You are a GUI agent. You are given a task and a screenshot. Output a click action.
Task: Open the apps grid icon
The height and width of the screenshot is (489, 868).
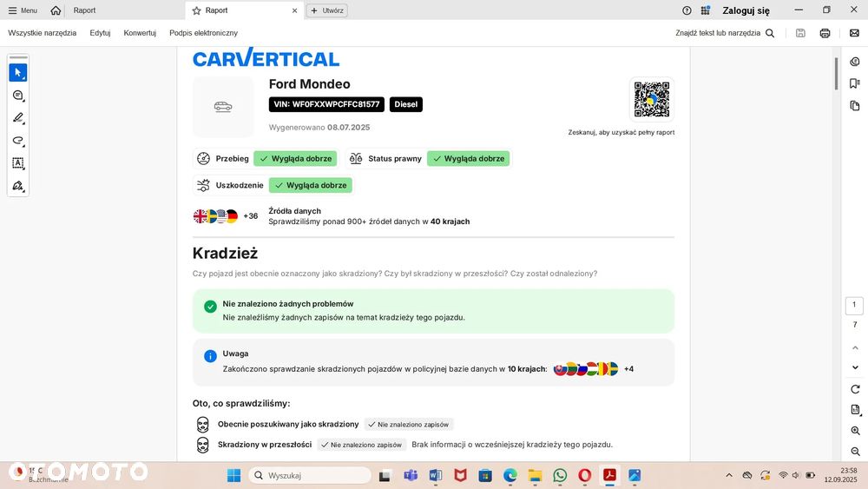point(705,10)
